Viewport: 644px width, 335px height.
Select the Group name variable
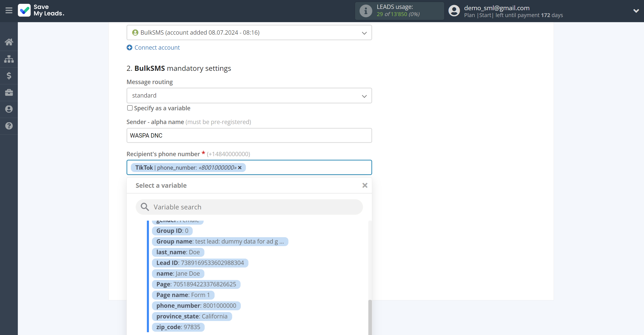coord(220,242)
